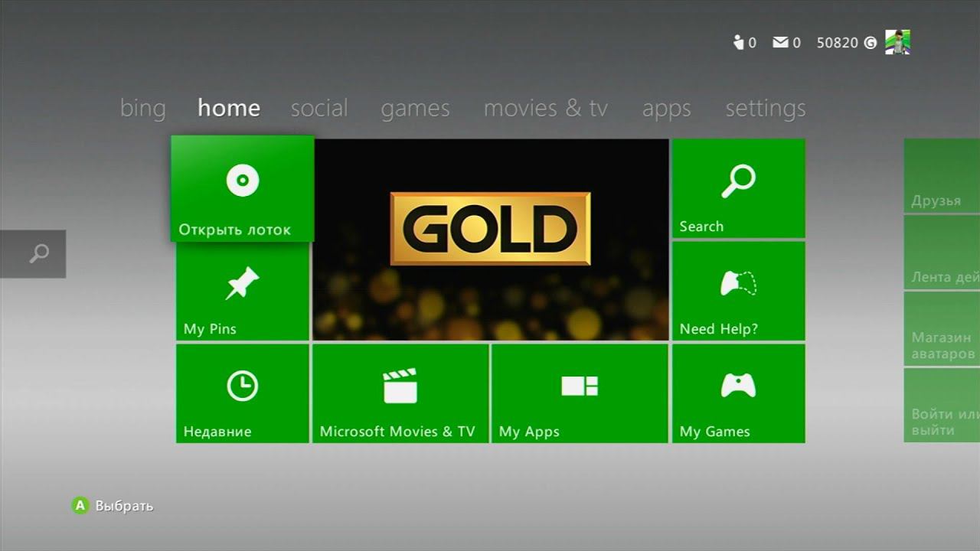The width and height of the screenshot is (980, 551).
Task: Open the settings tab
Action: (x=766, y=109)
